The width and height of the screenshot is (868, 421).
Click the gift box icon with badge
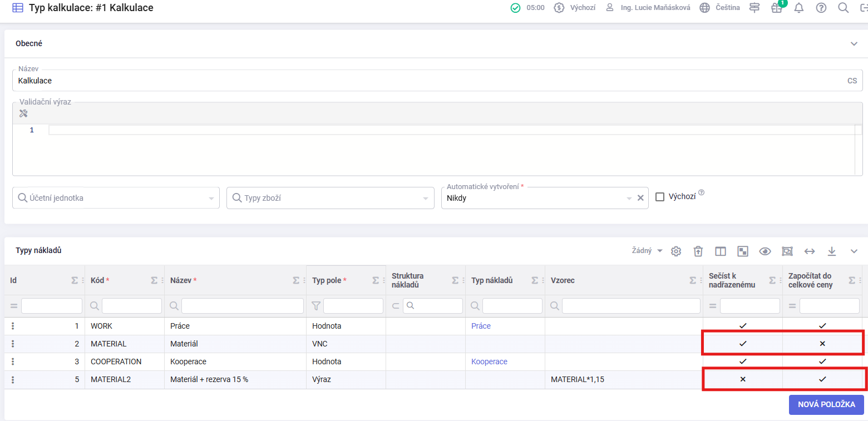(776, 8)
